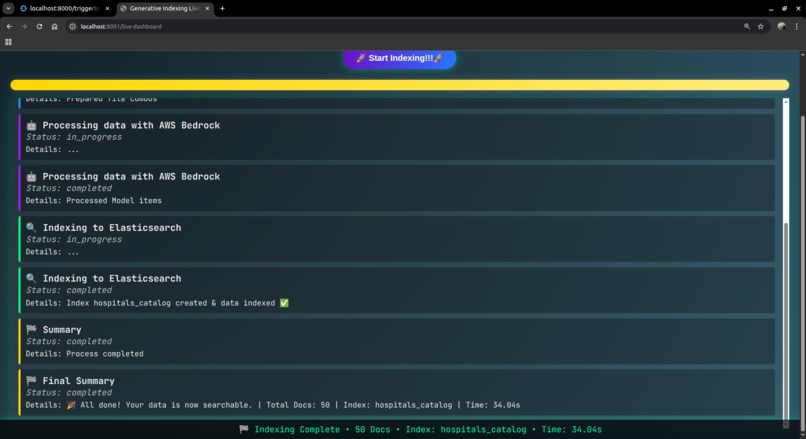Click 'Time: 34.04s' in Final Summary details
The width and height of the screenshot is (806, 439).
(493, 405)
